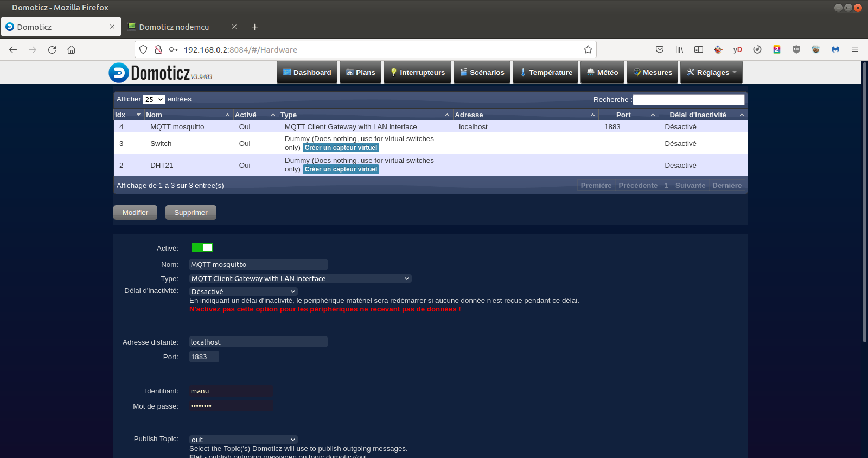Viewport: 868px width, 458px height.
Task: Reload the page with the refresh icon
Action: click(52, 50)
